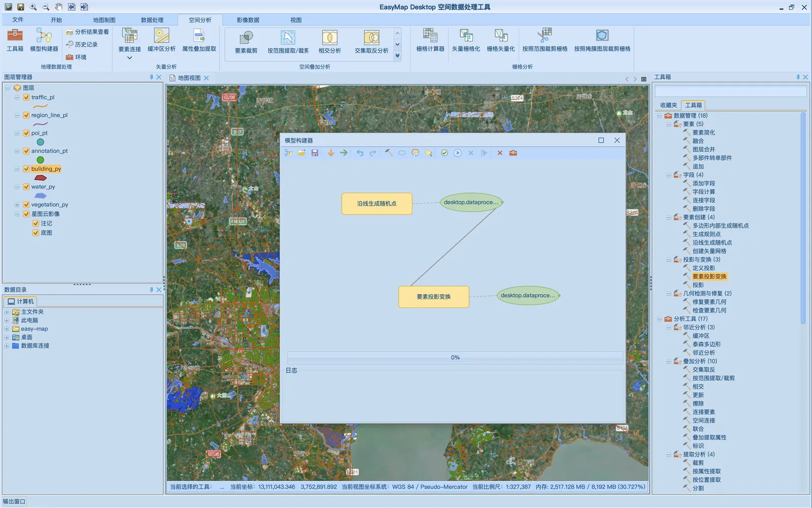
Task: Toggle poi_pt layer visibility checkbox
Action: [x=26, y=133]
